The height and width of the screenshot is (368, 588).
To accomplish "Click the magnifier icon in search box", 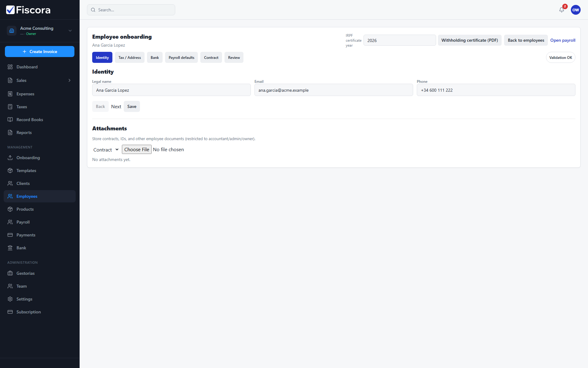I will [93, 10].
